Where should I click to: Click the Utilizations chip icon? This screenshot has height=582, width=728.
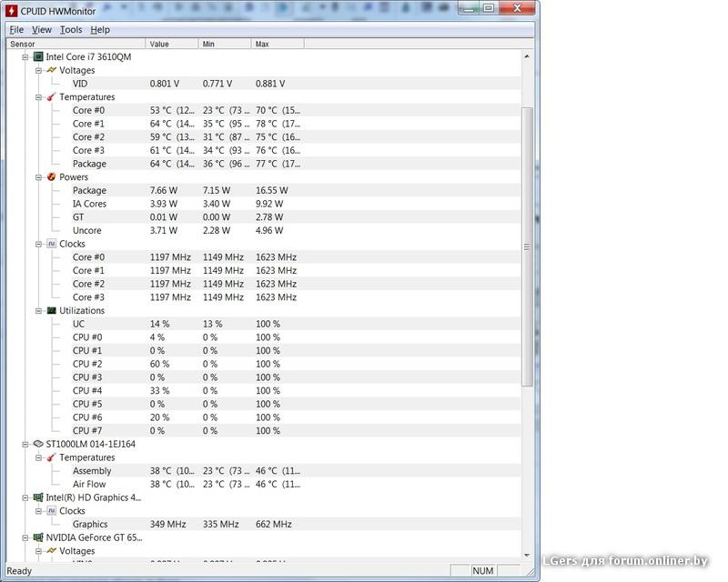pos(52,310)
